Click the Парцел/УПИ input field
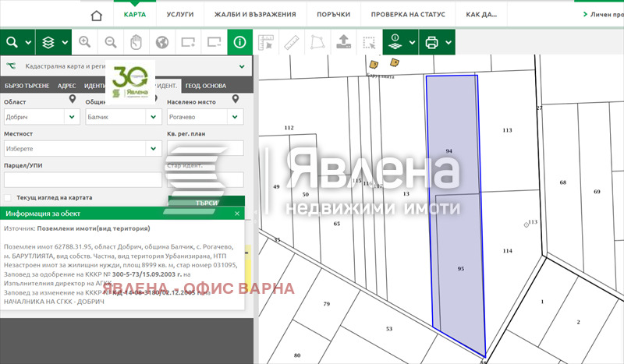 click(x=83, y=179)
